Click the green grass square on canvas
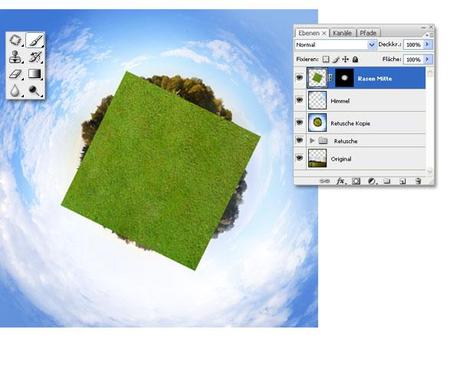 tap(161, 171)
